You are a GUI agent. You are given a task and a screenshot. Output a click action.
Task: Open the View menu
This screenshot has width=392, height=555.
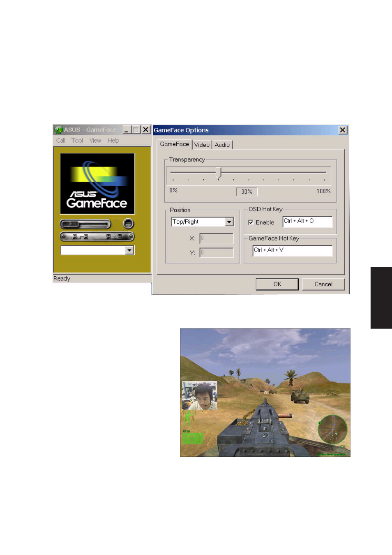click(x=95, y=141)
